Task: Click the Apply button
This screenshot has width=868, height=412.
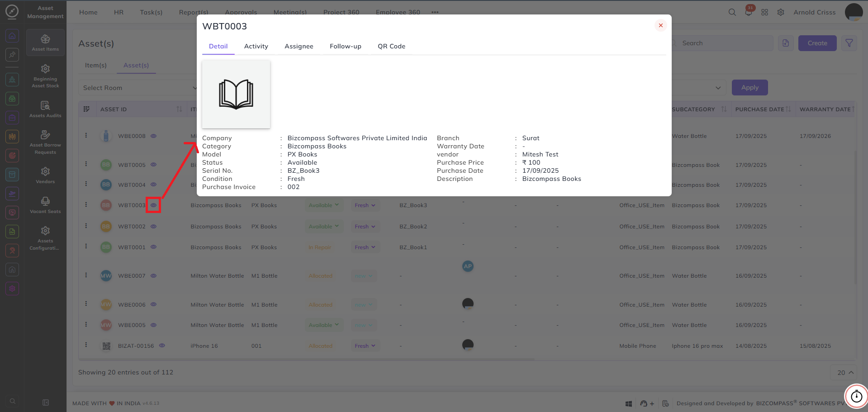Action: click(750, 88)
